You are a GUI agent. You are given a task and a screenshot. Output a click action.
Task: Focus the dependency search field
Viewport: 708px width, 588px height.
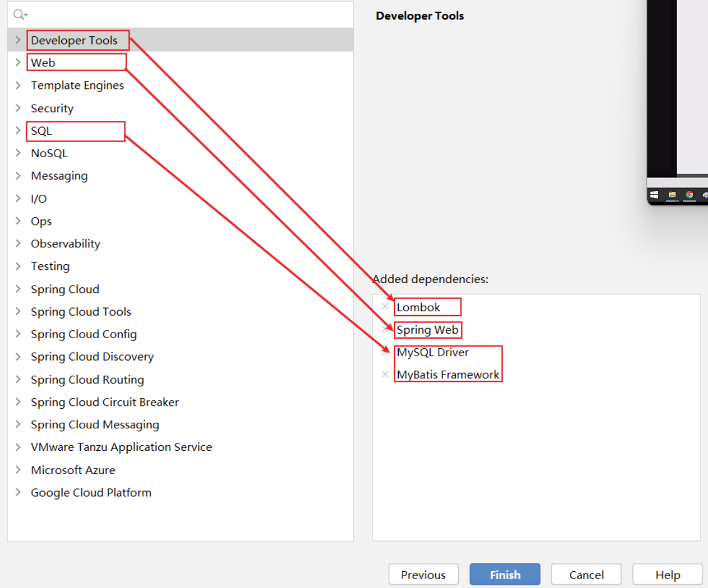pyautogui.click(x=180, y=15)
